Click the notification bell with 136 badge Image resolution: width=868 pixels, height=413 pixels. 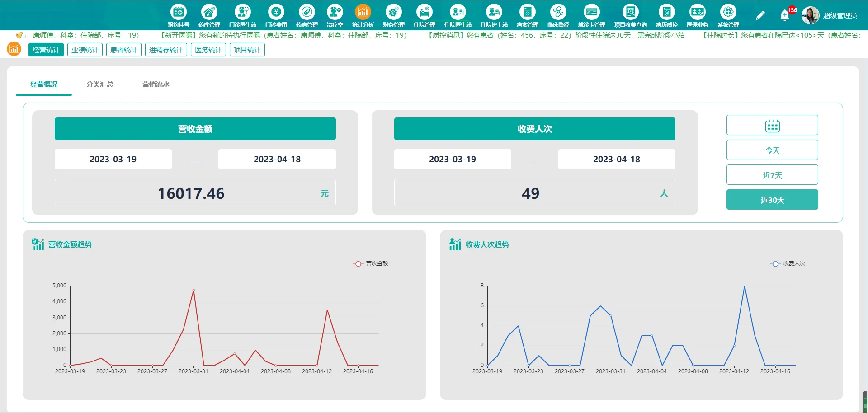click(785, 15)
